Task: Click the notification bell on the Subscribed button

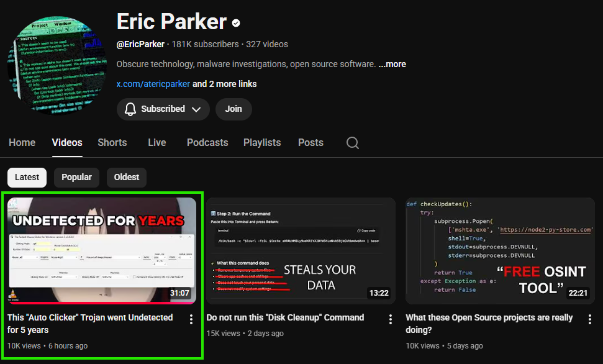Action: tap(130, 109)
